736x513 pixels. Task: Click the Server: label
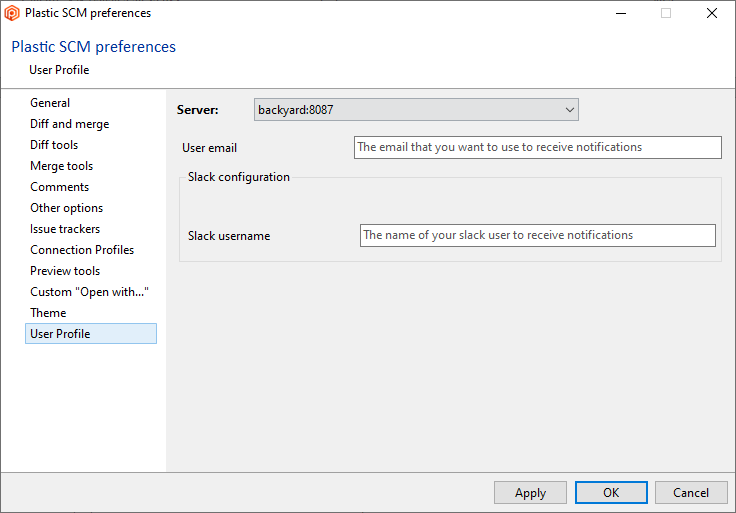[x=198, y=110]
